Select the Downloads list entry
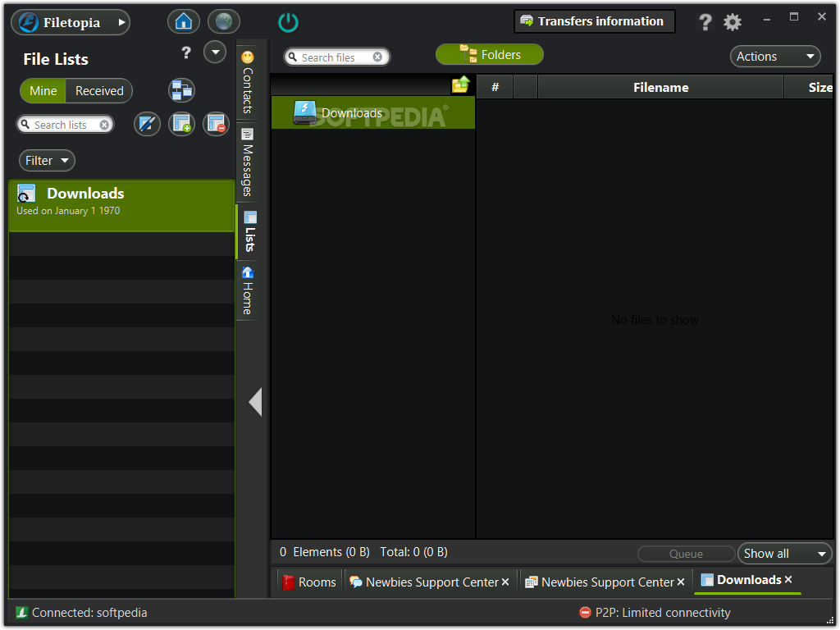 pyautogui.click(x=121, y=206)
